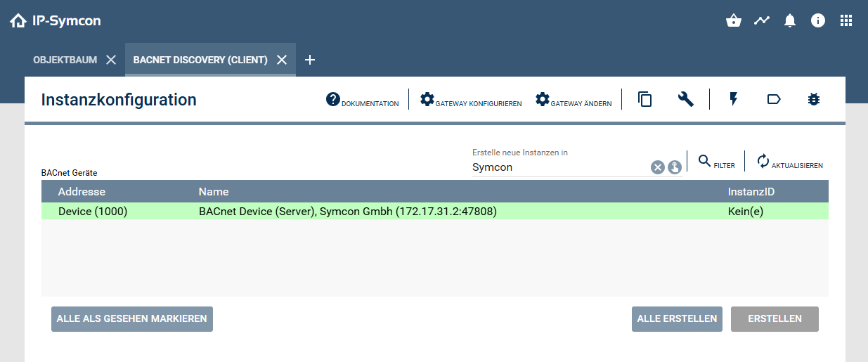868x362 pixels.
Task: Click the wrench tool icon
Action: [x=686, y=100]
